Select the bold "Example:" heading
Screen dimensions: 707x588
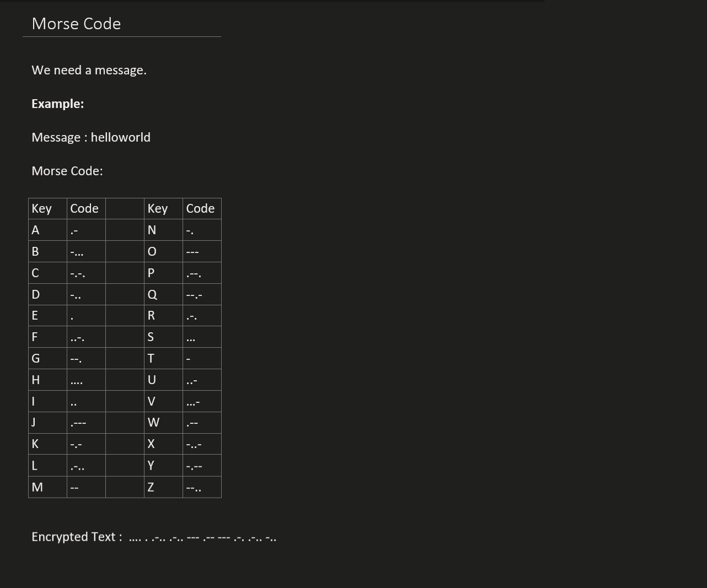tap(58, 104)
